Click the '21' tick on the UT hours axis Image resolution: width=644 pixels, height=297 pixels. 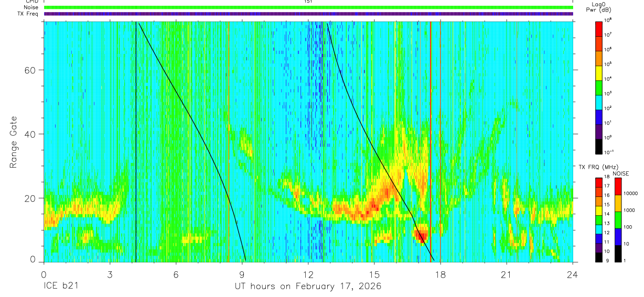point(507,274)
